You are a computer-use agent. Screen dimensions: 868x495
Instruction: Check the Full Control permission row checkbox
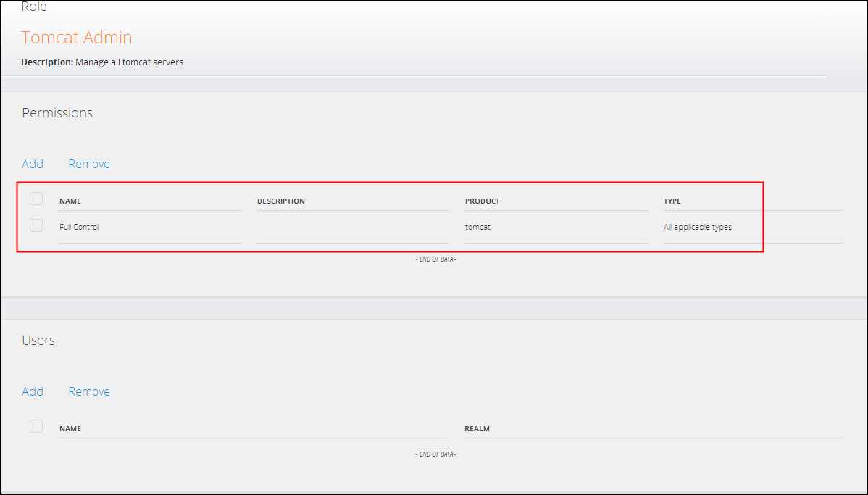[x=36, y=225]
